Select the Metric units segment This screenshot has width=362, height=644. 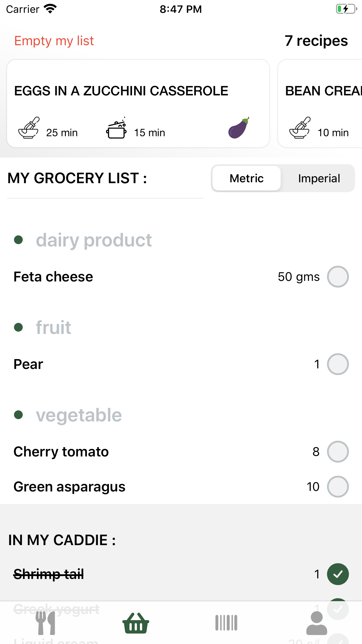tap(247, 178)
